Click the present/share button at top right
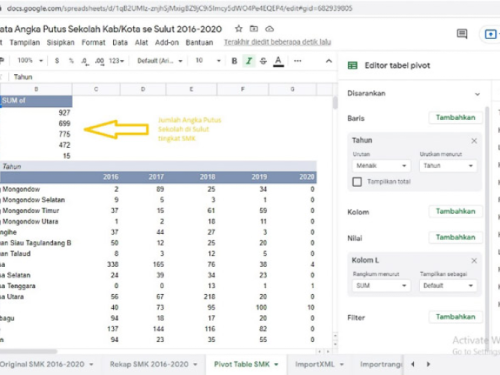Viewport: 500px width, 375px height. point(491,34)
